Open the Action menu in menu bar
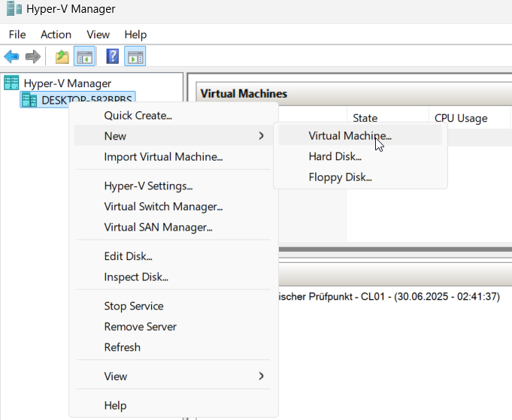Screen dimensions: 512x420 (x=56, y=35)
